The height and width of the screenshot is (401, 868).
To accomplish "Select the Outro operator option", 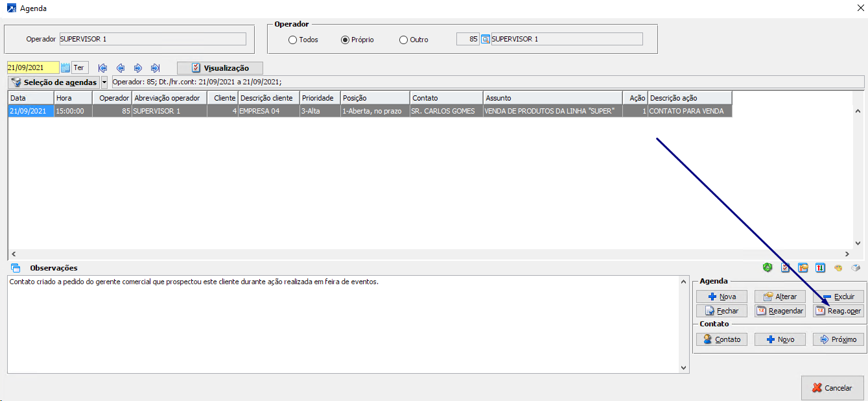I will tap(414, 40).
